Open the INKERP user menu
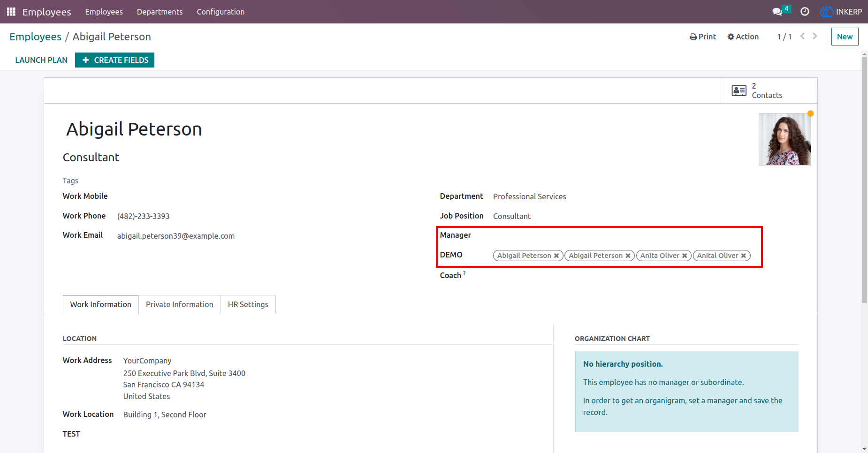The image size is (868, 453). click(x=841, y=12)
